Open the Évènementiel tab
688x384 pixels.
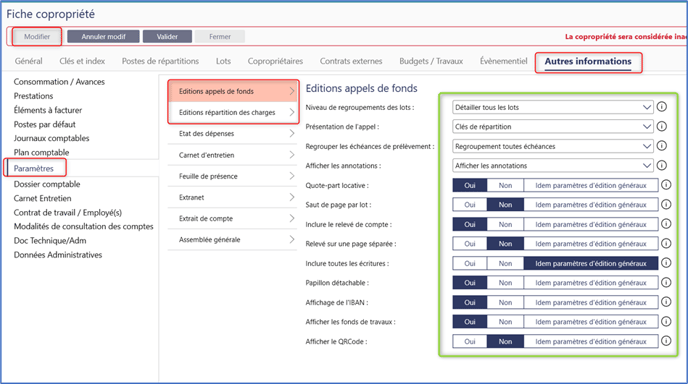click(503, 61)
